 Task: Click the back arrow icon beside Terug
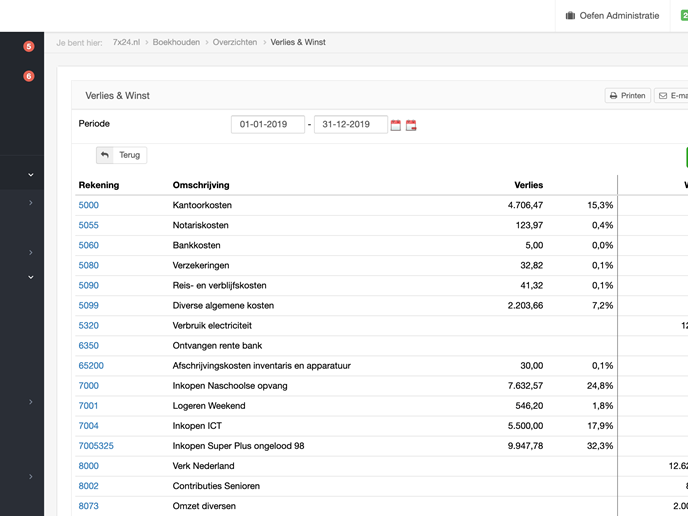pos(104,155)
